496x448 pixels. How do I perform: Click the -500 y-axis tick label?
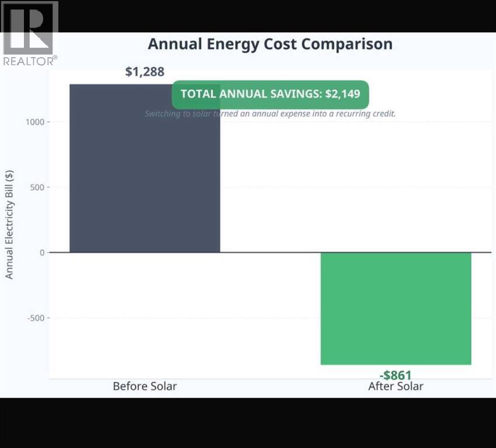pyautogui.click(x=34, y=318)
